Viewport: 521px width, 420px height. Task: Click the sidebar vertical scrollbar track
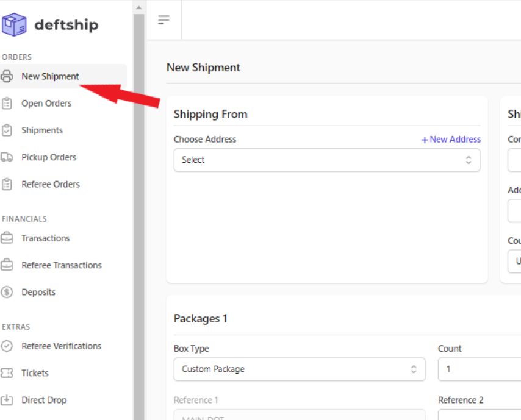[x=139, y=216]
